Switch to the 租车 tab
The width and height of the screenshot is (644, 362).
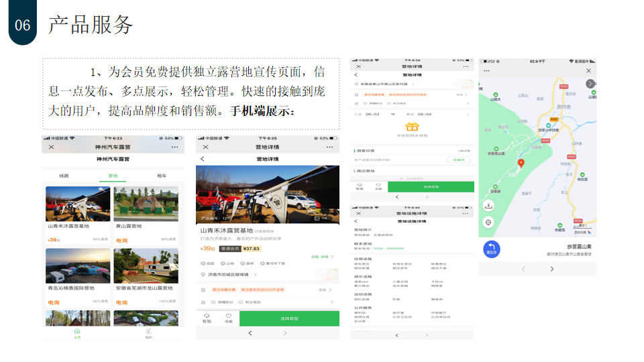point(162,176)
